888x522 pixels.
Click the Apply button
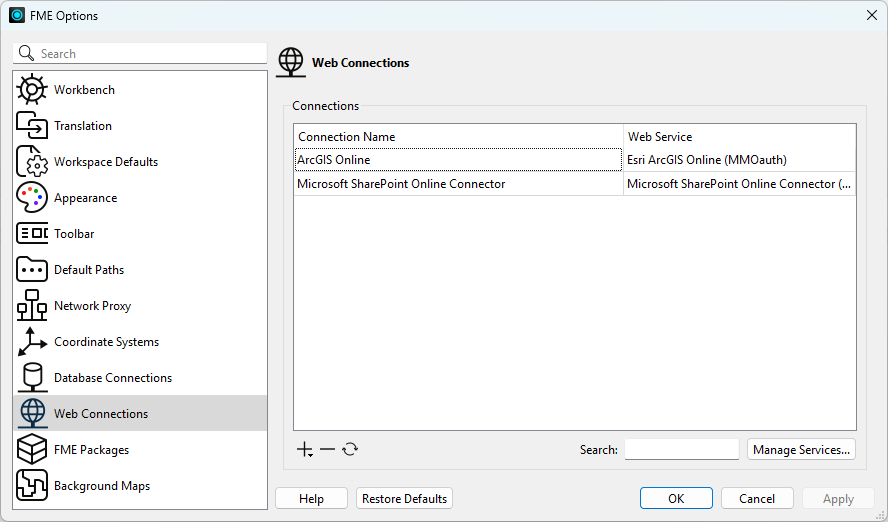838,498
